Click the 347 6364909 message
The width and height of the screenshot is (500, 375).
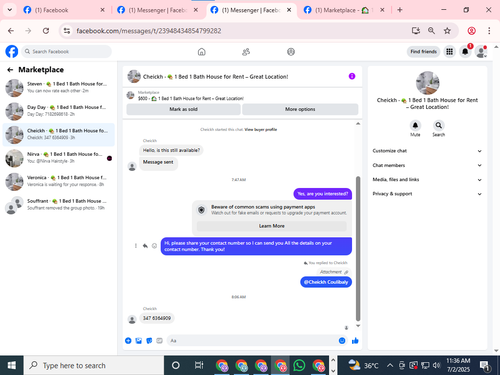[x=157, y=318]
